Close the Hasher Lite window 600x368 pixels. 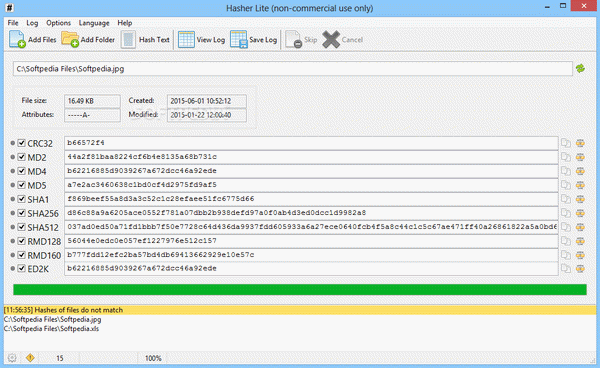584,6
